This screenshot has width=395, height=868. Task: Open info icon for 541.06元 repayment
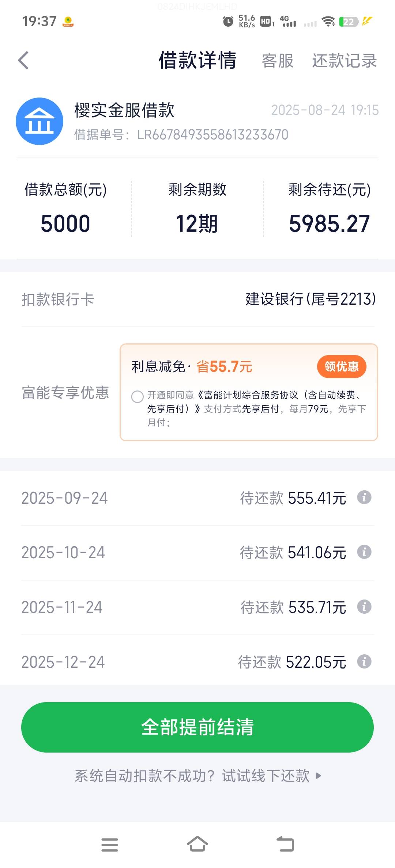click(x=364, y=552)
